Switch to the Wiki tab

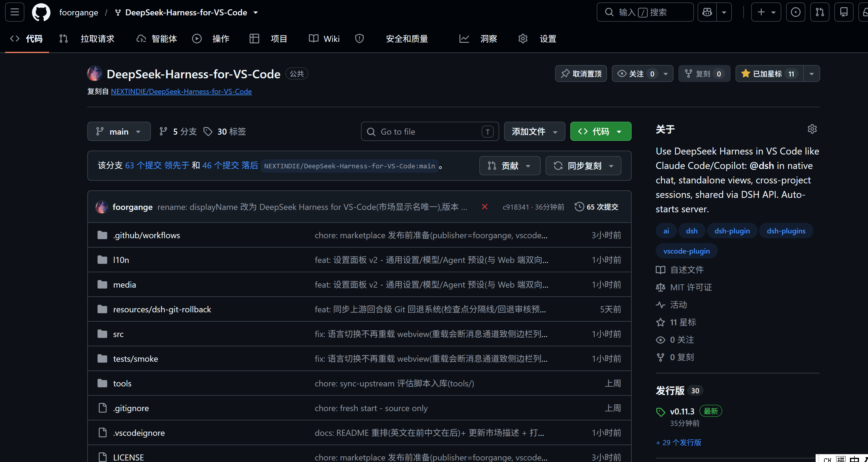324,39
